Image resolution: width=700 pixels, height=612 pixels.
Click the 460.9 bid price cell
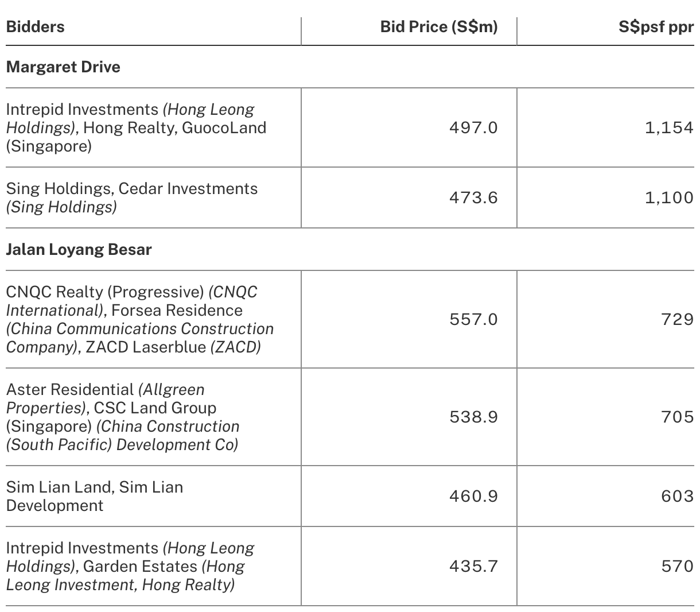point(473,496)
